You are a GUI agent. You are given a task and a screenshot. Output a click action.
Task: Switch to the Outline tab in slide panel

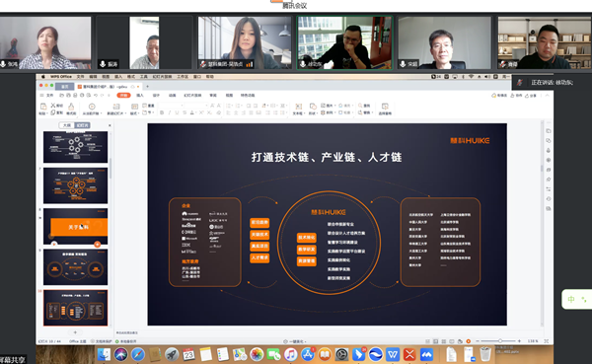coord(67,125)
